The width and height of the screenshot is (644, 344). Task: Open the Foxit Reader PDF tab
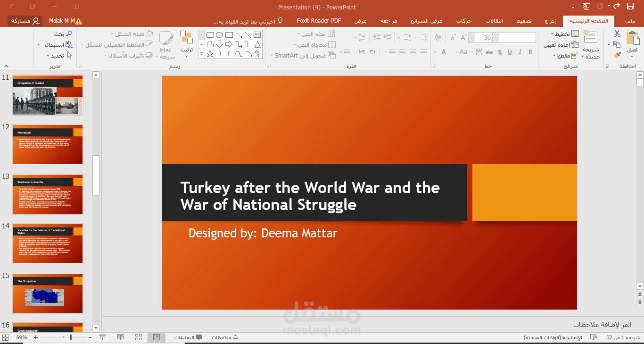click(319, 21)
